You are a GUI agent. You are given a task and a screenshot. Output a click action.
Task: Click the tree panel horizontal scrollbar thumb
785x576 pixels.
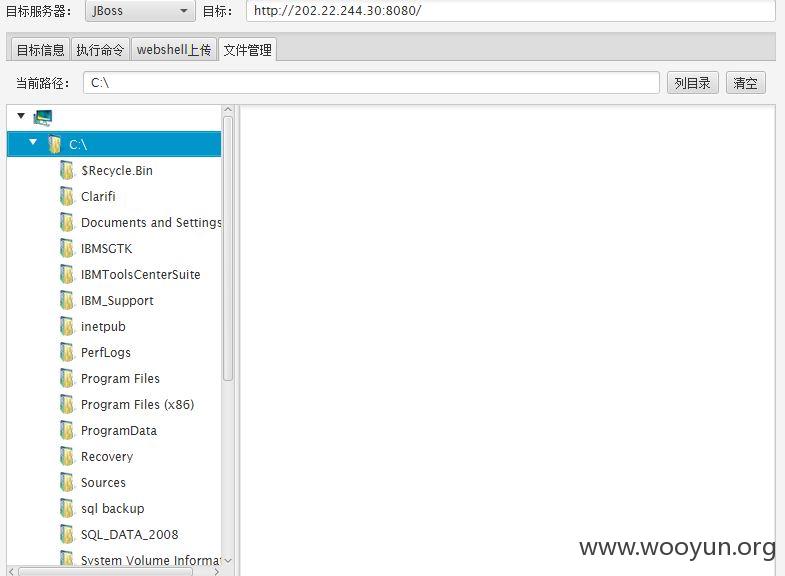[106, 571]
